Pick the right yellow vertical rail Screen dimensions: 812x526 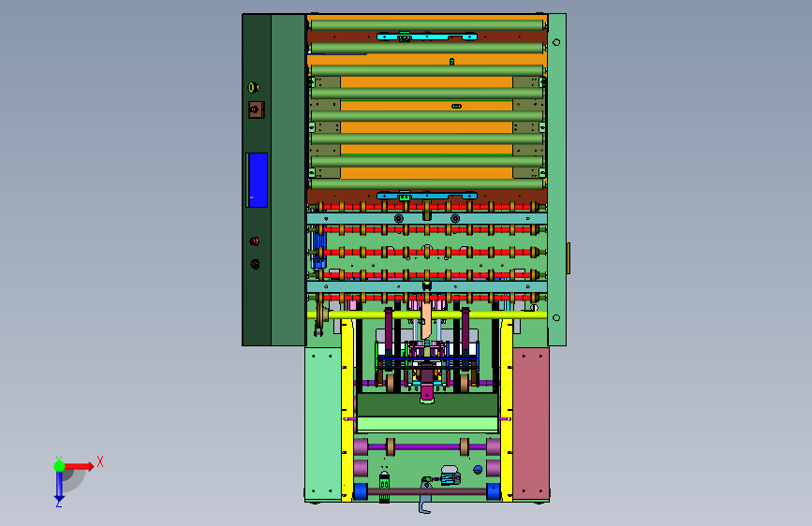click(x=507, y=410)
